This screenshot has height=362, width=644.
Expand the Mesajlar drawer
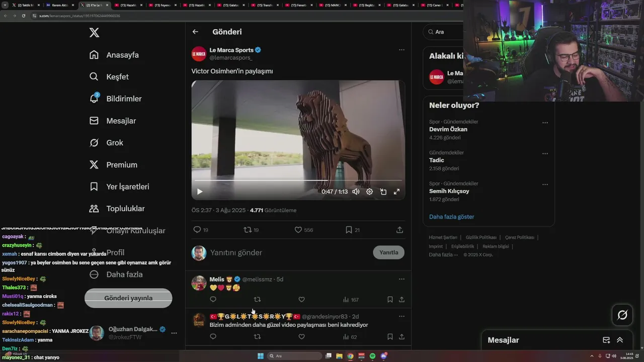point(620,340)
